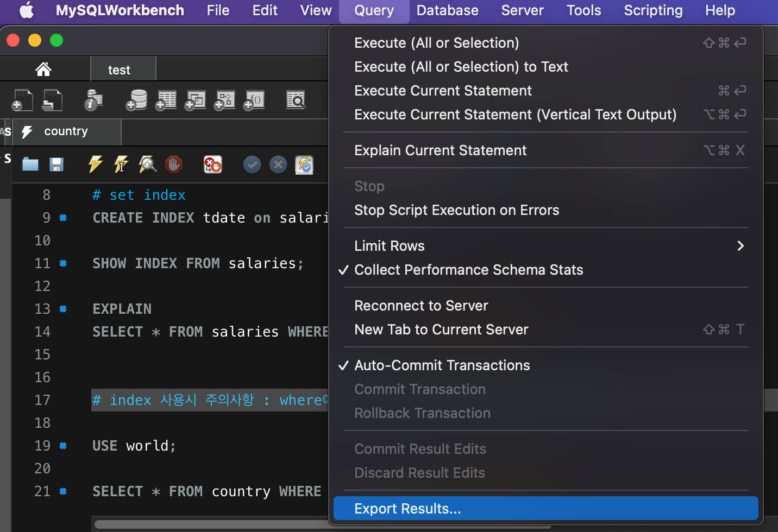
Task: Toggle Auto-Commit Transactions option
Action: 546,365
